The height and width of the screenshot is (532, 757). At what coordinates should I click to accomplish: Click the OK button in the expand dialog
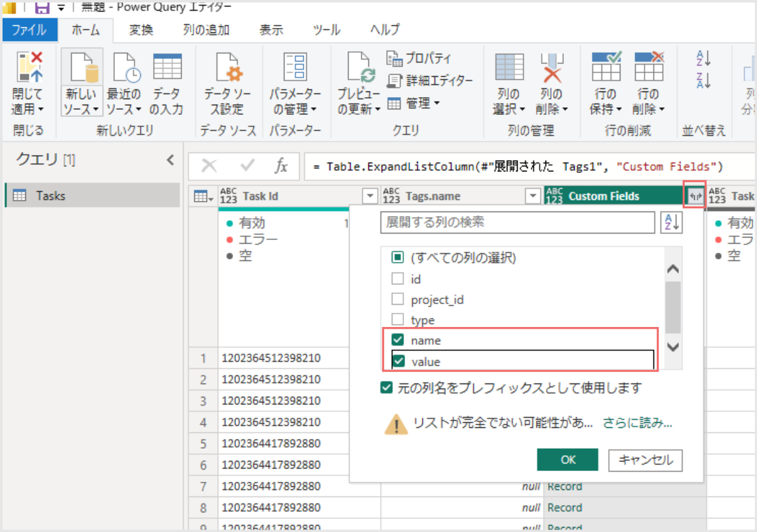[x=568, y=460]
